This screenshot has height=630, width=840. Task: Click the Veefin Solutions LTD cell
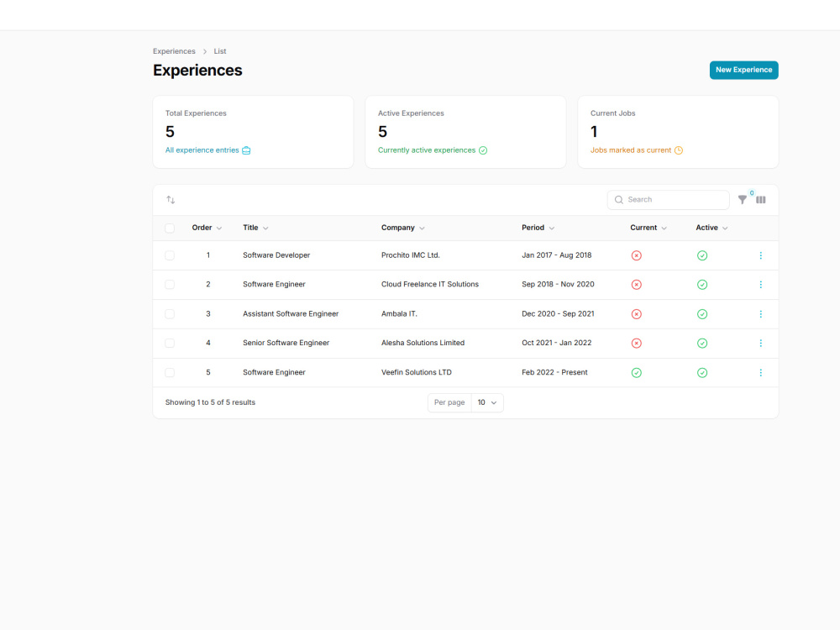[417, 372]
